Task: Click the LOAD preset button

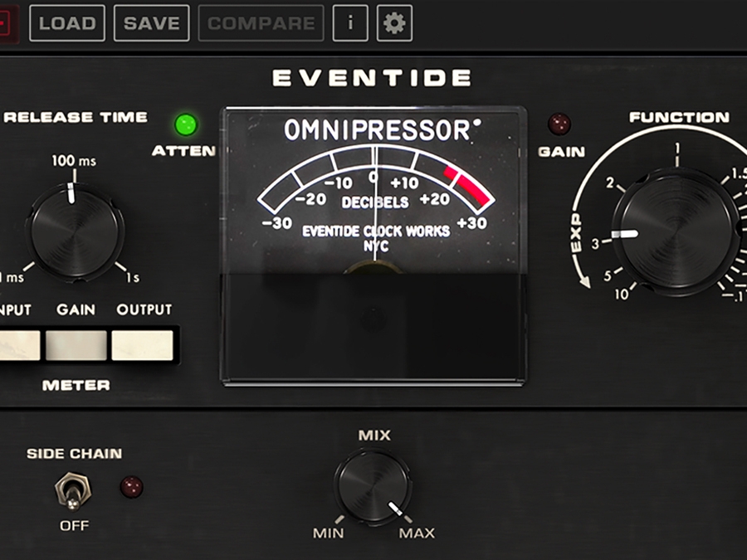Action: click(67, 23)
